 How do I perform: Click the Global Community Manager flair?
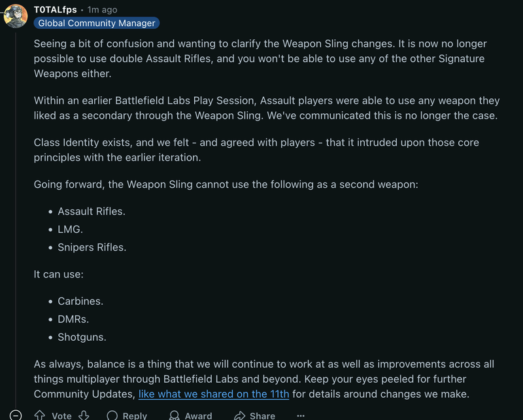pos(97,23)
